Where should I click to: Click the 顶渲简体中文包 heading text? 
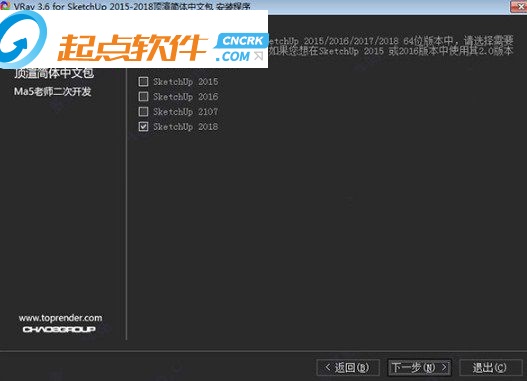click(x=54, y=73)
